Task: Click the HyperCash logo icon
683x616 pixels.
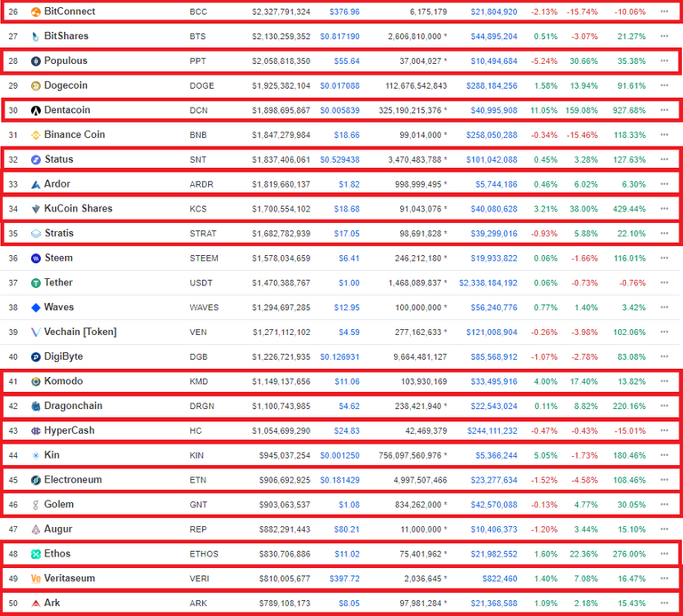Action: (36, 431)
